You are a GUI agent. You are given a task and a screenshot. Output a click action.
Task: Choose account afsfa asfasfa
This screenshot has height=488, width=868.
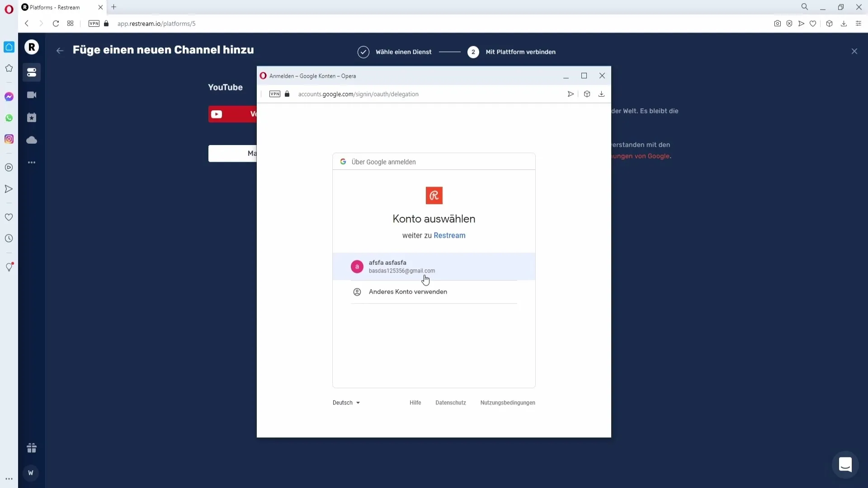coord(434,267)
